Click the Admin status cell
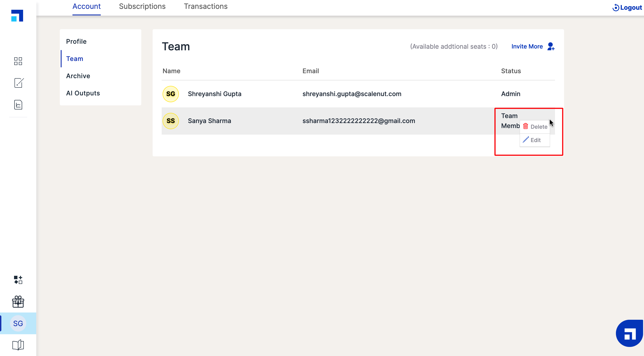This screenshot has height=356, width=644. (511, 94)
